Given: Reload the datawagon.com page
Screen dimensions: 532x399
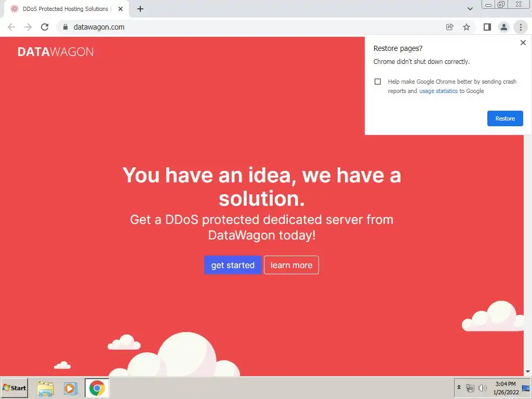Looking at the screenshot, I should coord(45,27).
